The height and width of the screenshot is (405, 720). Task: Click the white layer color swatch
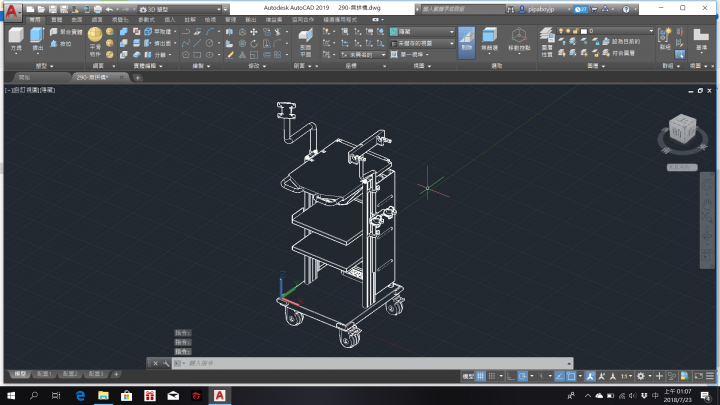tap(584, 31)
